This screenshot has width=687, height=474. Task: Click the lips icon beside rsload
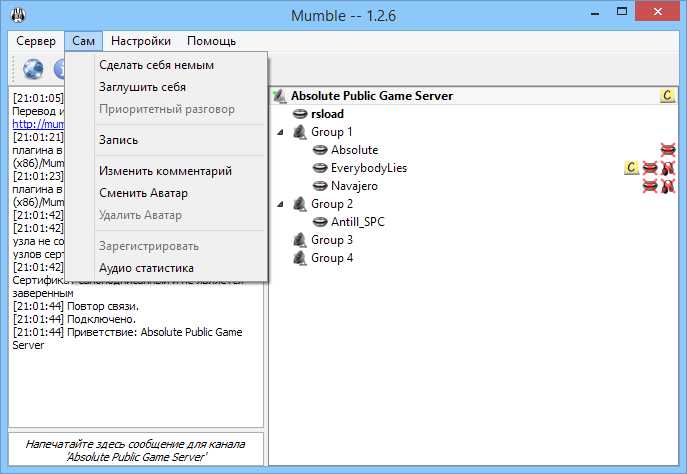click(300, 114)
